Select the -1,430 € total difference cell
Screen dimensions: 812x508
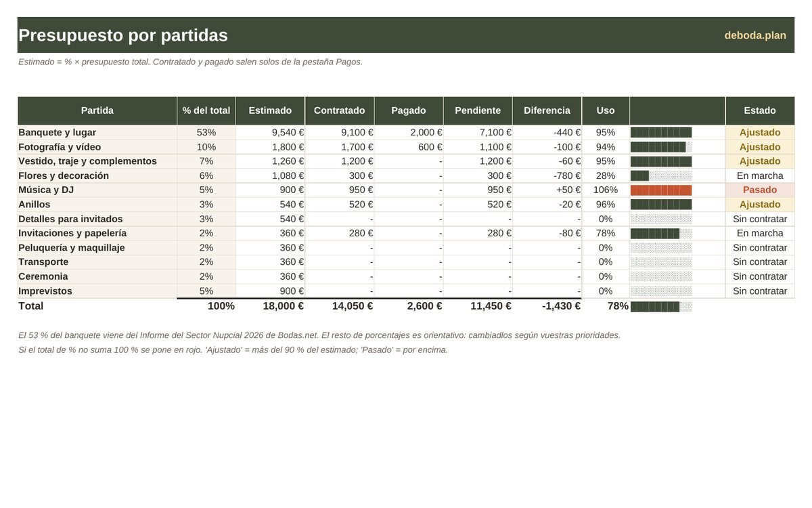547,306
